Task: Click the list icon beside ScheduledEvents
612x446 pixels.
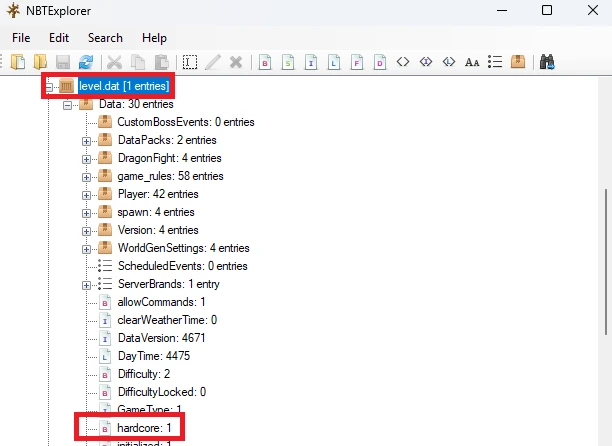Action: [x=105, y=266]
